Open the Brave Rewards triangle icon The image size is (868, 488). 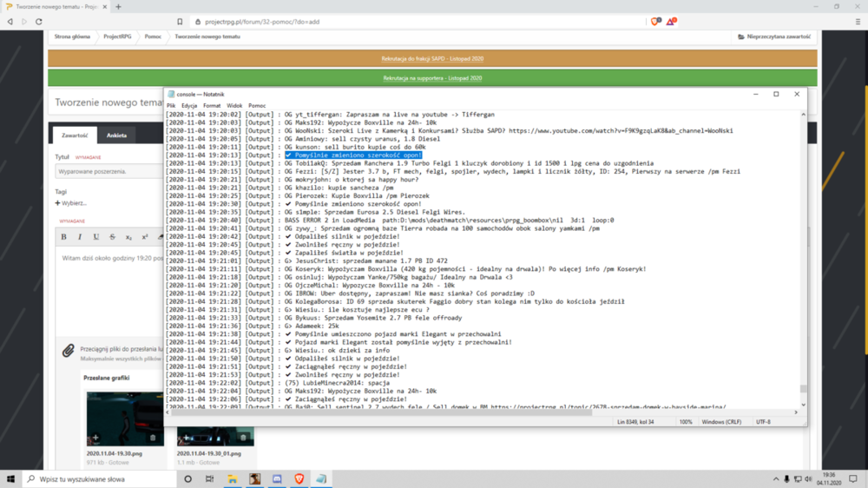click(671, 22)
